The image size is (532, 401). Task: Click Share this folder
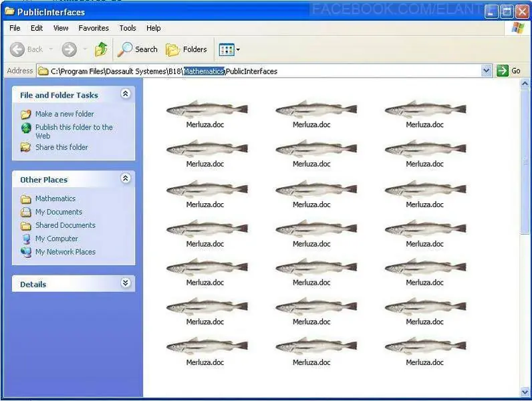point(61,147)
